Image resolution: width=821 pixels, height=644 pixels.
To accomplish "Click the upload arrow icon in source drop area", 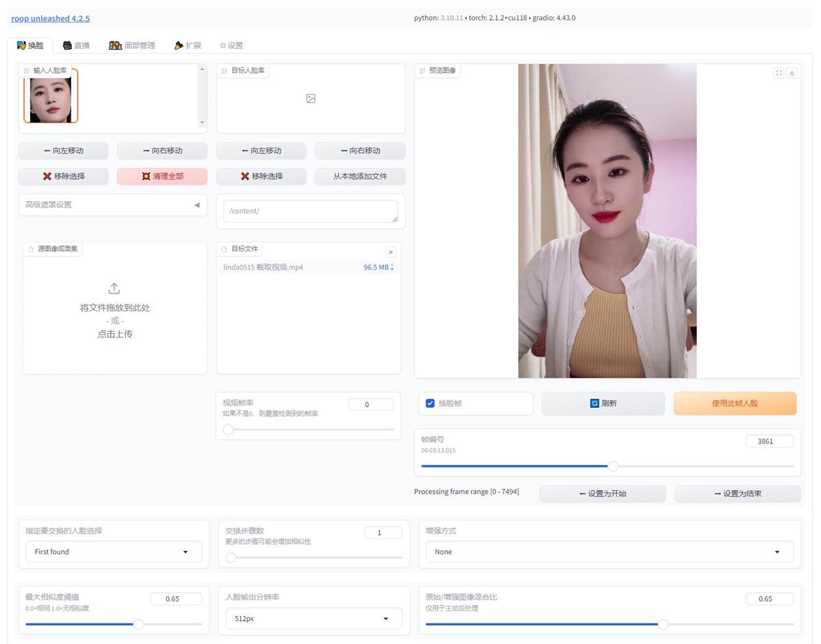I will pos(114,288).
